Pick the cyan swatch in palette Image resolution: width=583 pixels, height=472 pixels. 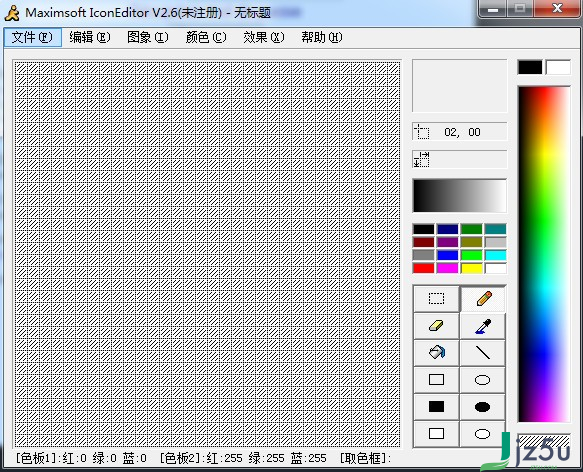click(x=495, y=255)
